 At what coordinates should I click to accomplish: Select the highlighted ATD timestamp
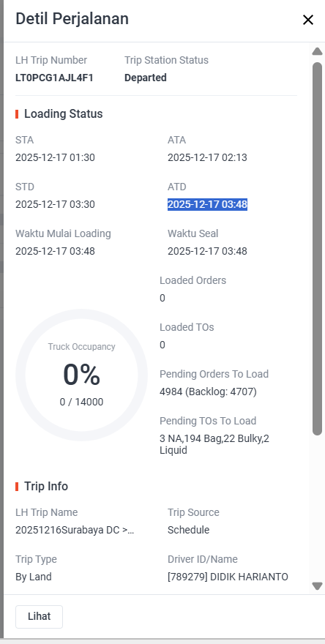pos(207,204)
